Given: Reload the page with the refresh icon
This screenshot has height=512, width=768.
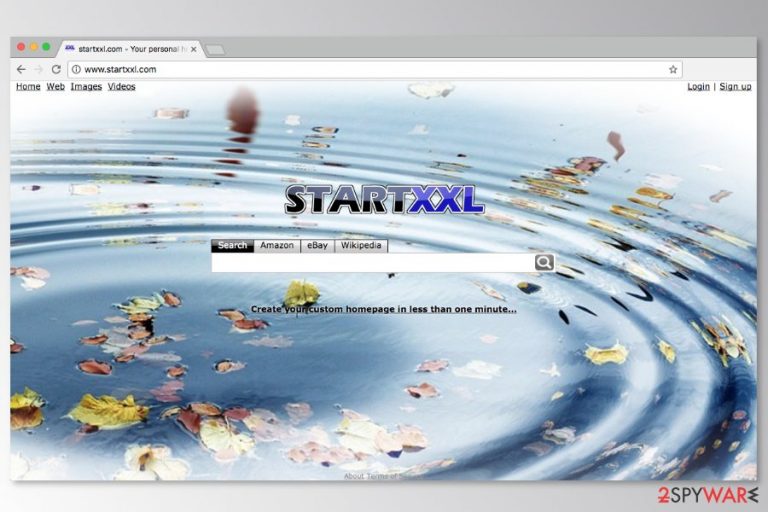Looking at the screenshot, I should 56,70.
